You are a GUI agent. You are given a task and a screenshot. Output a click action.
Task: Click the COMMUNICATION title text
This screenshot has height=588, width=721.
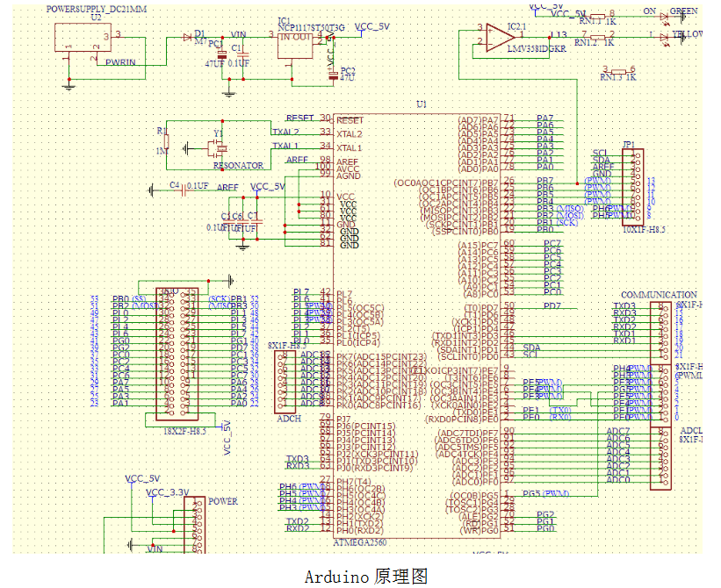(659, 295)
